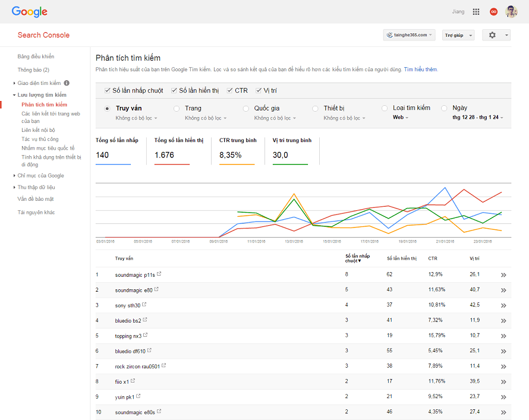Click the CTR trung bình metric
This screenshot has width=529, height=420.
point(238,150)
